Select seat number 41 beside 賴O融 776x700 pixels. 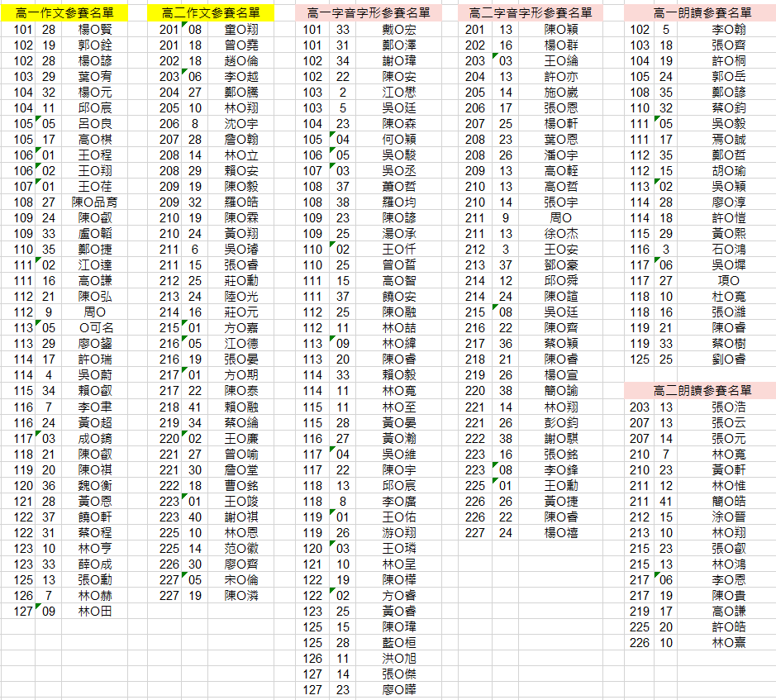[195, 407]
